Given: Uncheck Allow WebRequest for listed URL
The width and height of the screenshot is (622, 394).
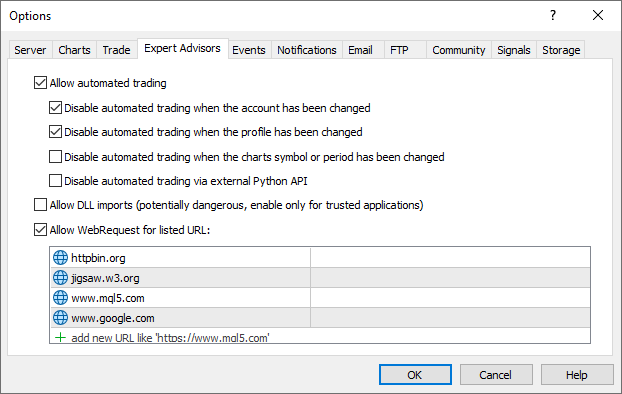Looking at the screenshot, I should [x=40, y=230].
